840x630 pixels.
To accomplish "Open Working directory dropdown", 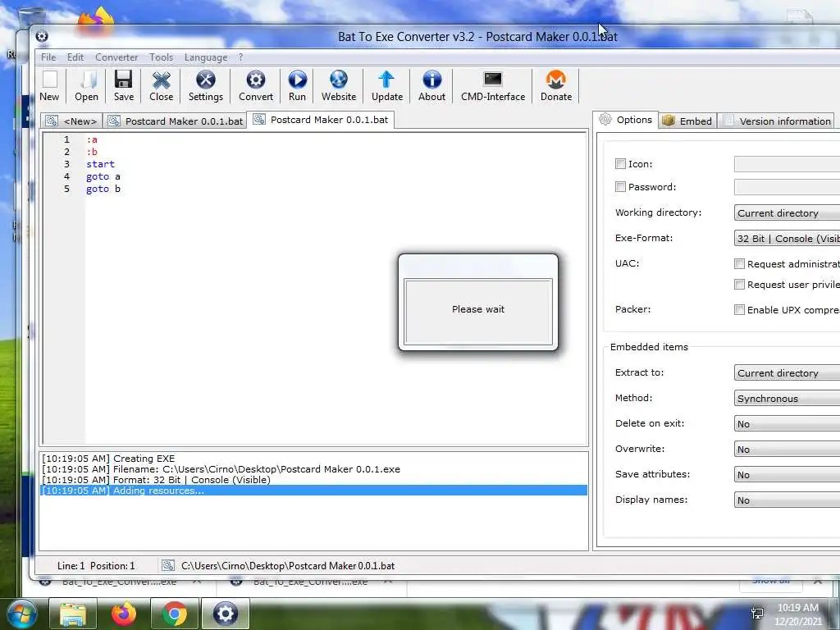I will (787, 212).
